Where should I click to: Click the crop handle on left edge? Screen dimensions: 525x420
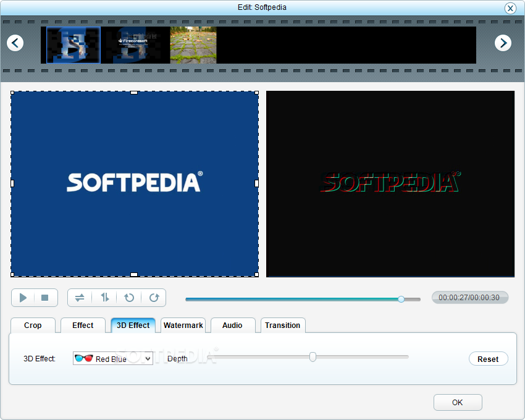point(12,183)
